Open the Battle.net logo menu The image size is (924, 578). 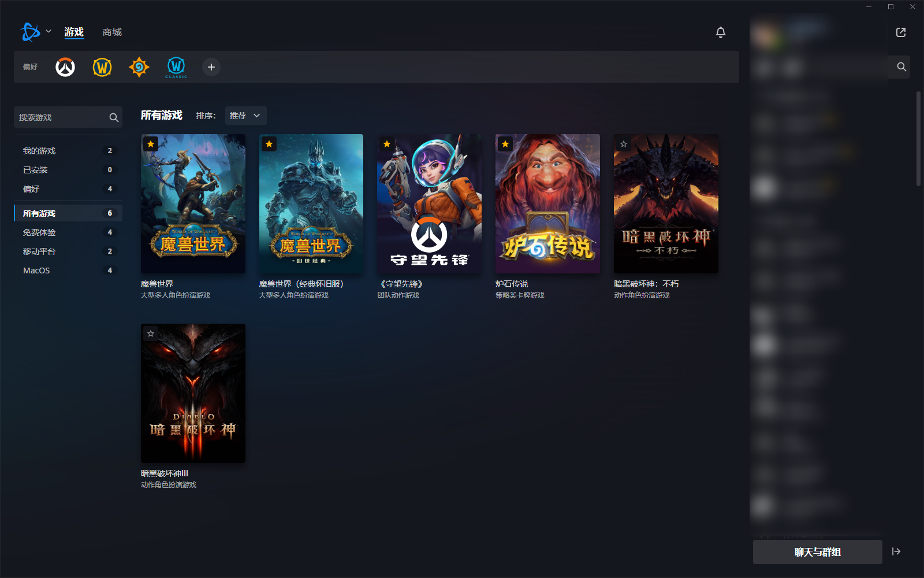pos(30,32)
